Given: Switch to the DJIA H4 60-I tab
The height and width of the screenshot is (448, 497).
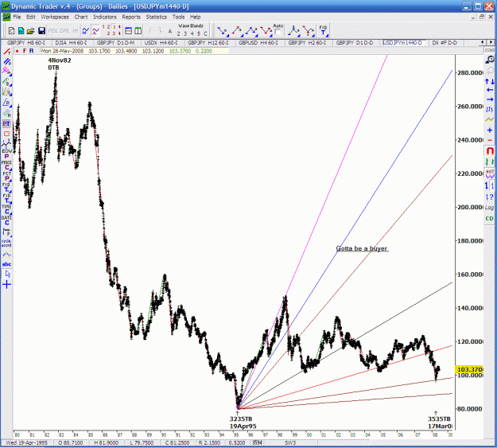Looking at the screenshot, I should tap(71, 42).
